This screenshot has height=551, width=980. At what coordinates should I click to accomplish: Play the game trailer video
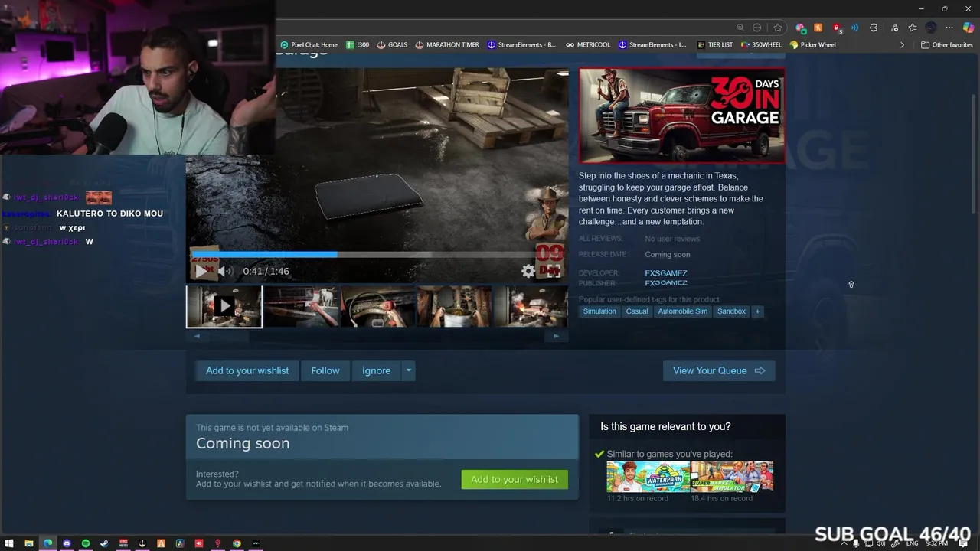201,271
